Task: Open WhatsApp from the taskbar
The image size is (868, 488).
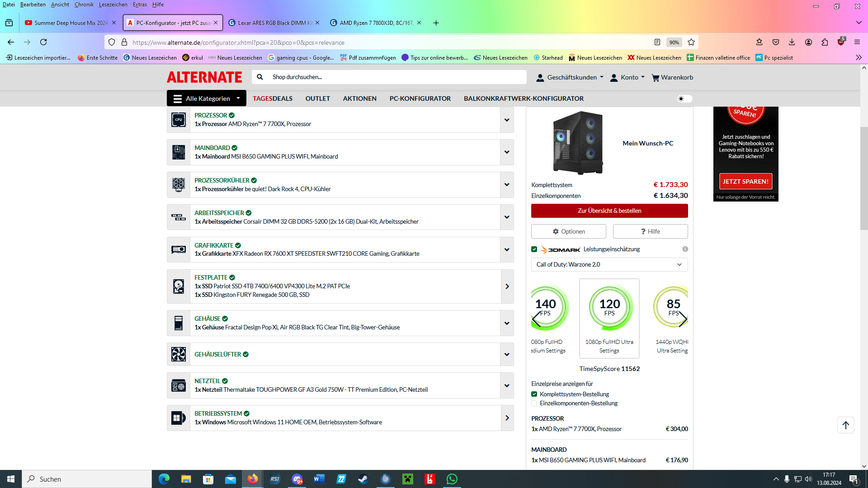Action: [x=452, y=479]
